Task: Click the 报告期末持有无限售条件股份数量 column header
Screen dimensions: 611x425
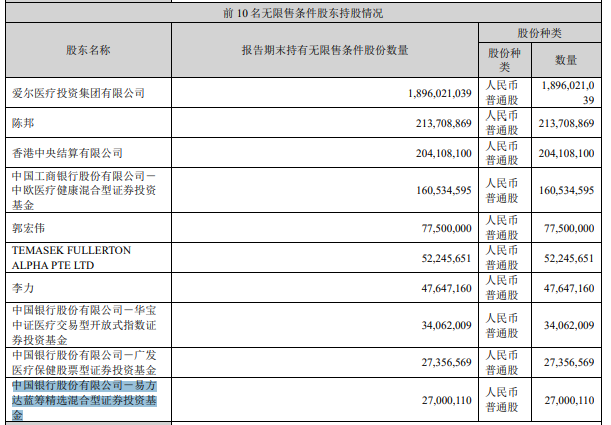Action: (324, 49)
